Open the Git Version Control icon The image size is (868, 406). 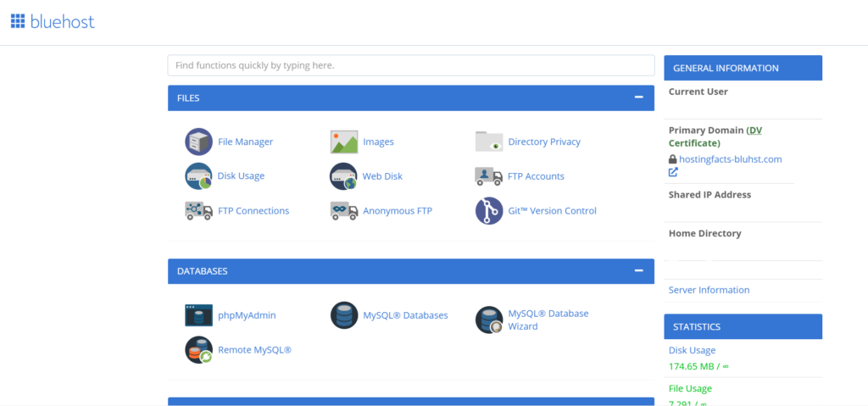pyautogui.click(x=489, y=211)
